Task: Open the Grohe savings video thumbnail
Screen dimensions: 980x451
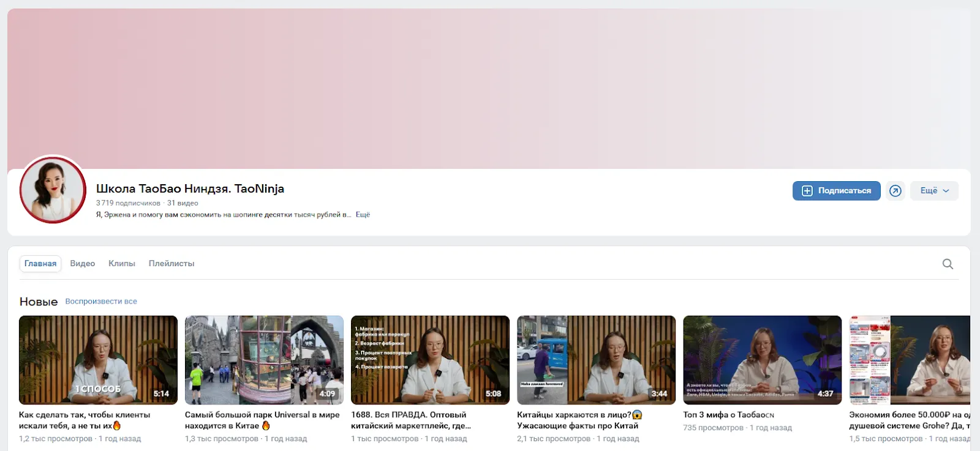Action: pos(910,360)
